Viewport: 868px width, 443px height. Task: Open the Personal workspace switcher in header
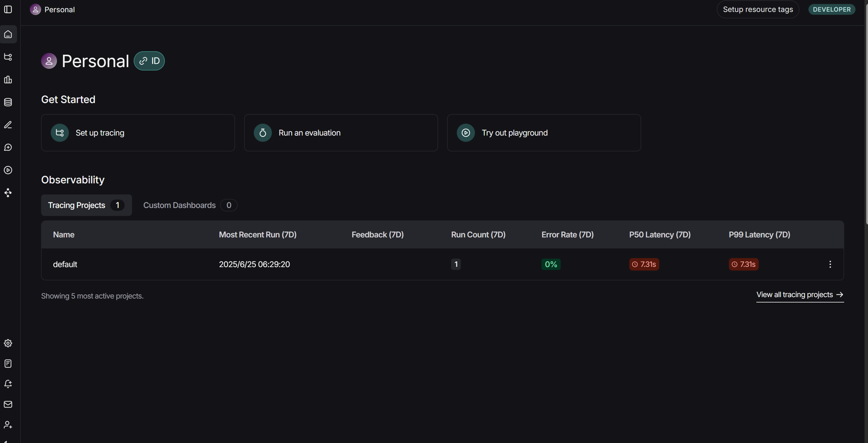[52, 10]
